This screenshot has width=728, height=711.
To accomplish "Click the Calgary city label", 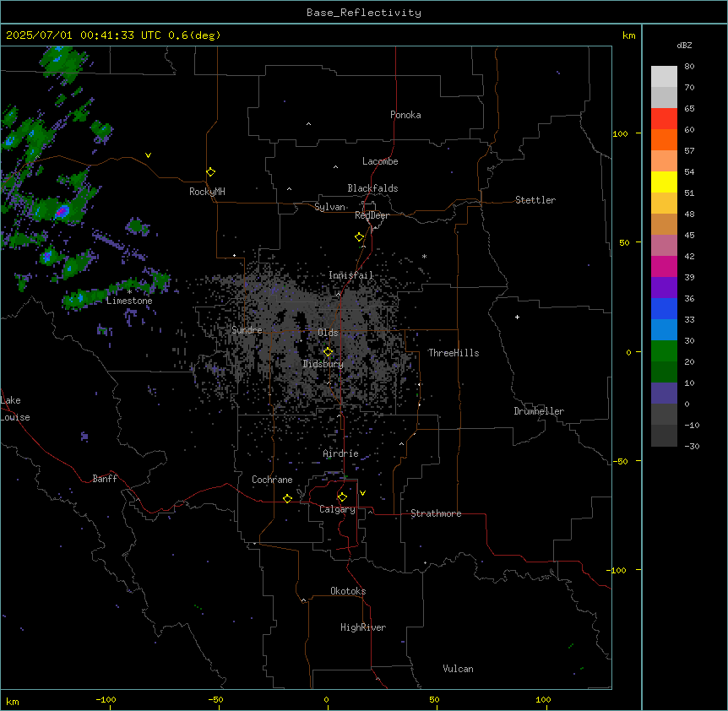I will click(x=337, y=509).
